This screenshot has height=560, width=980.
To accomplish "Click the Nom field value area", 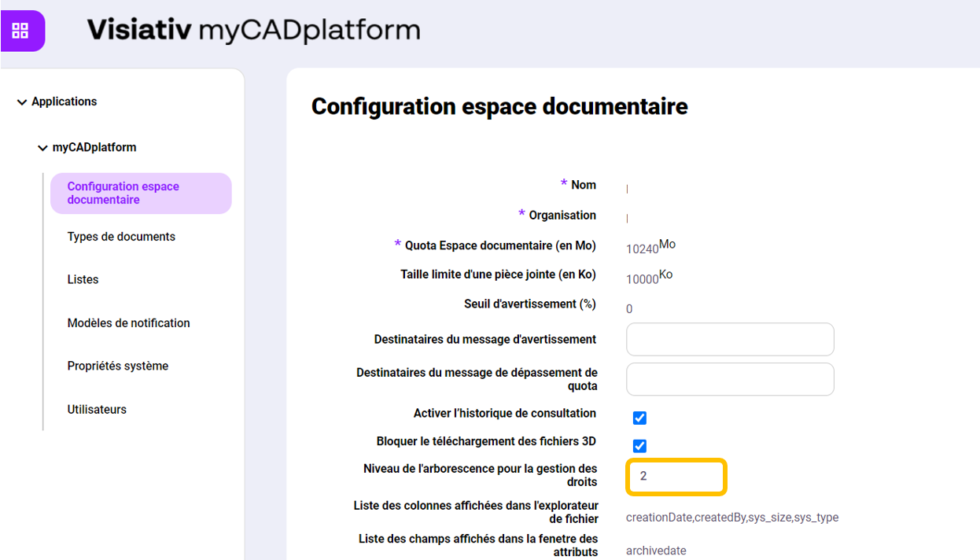I will pos(629,189).
